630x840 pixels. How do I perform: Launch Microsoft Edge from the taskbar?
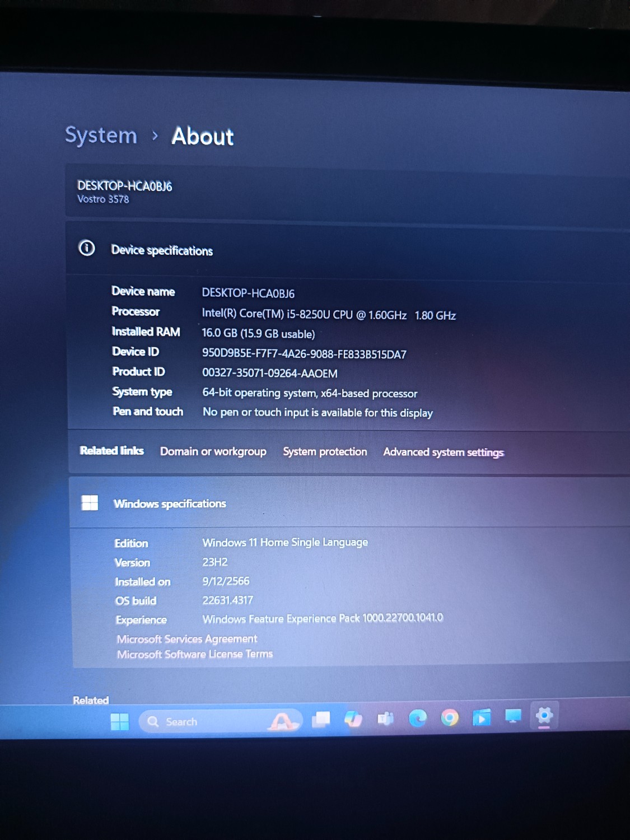click(417, 717)
